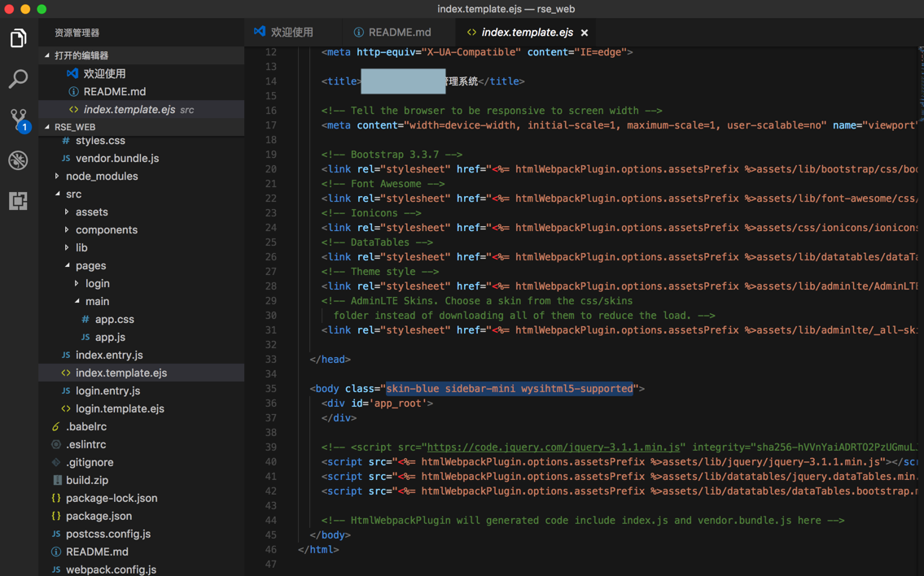Click line number 35 in the gutter
Screen dimensions: 924x576
pos(270,389)
